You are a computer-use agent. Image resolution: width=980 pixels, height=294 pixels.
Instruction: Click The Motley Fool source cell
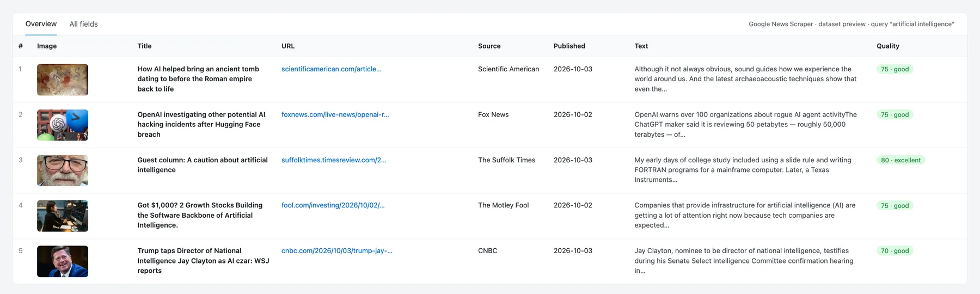coord(504,205)
